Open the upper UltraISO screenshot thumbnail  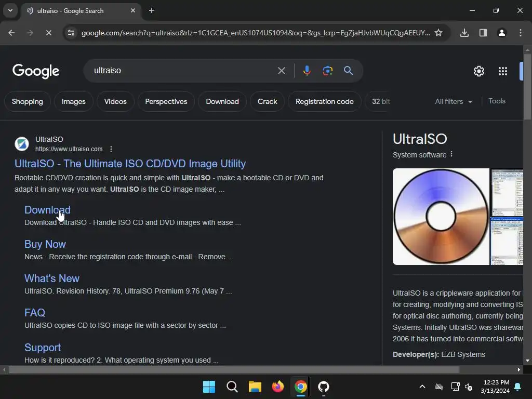507,192
